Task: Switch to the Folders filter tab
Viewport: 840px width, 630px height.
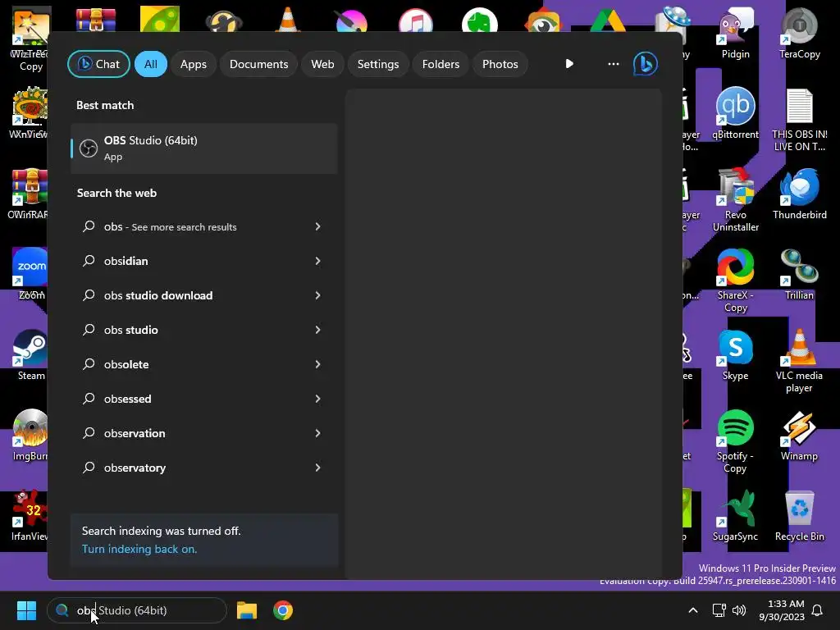Action: point(441,64)
